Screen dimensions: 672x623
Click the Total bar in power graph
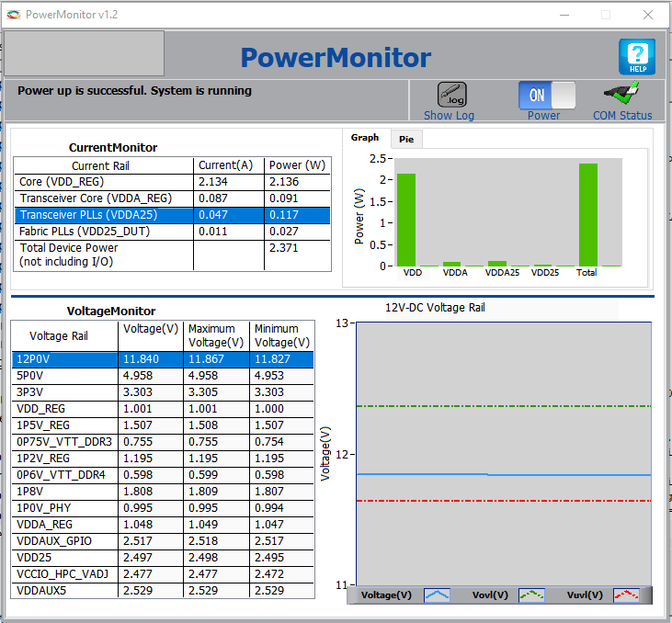(x=587, y=215)
